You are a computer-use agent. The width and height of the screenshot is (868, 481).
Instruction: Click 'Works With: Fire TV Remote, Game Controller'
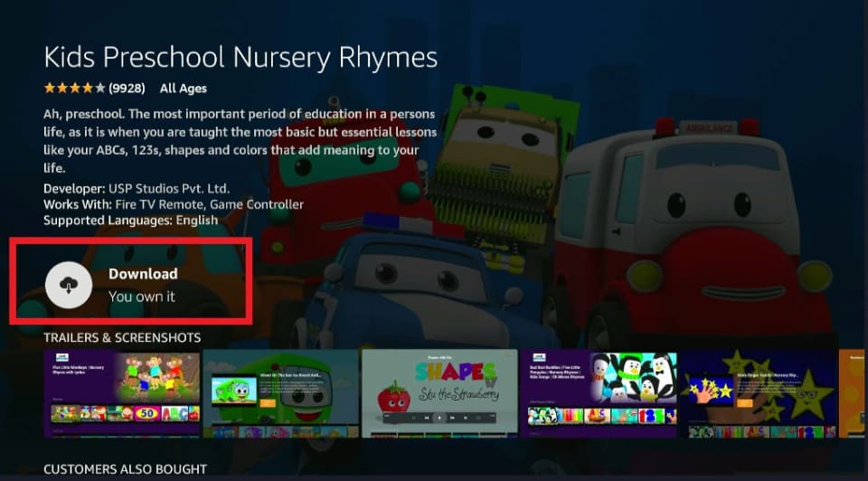coord(174,204)
